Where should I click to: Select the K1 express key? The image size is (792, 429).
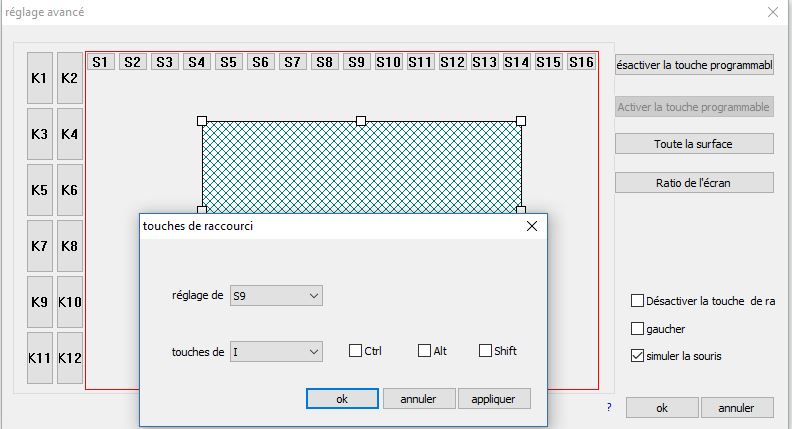click(x=40, y=78)
